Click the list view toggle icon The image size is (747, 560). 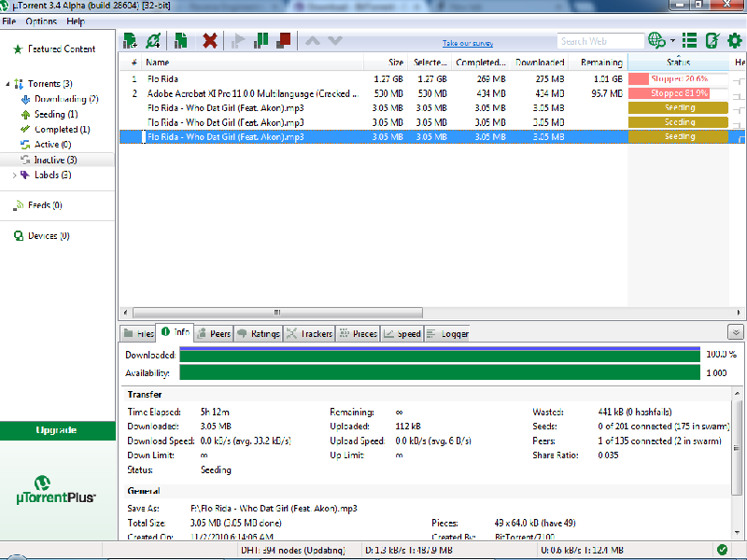[x=689, y=41]
